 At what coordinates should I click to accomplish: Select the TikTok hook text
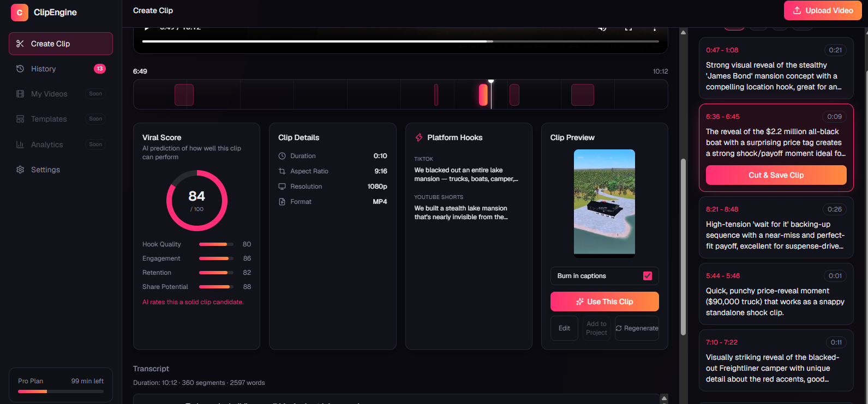pos(466,174)
